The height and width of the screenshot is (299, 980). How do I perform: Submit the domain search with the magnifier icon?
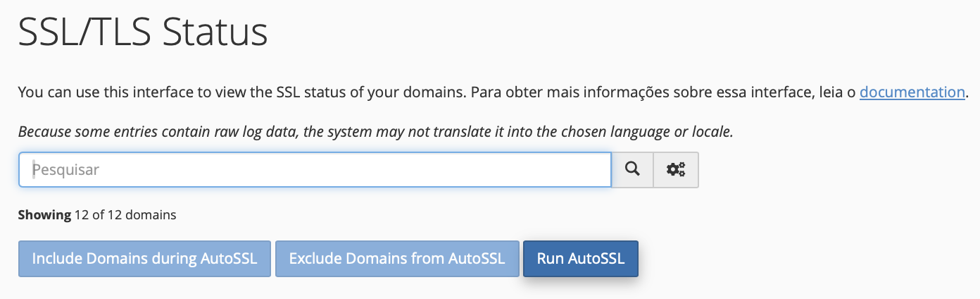pyautogui.click(x=633, y=170)
